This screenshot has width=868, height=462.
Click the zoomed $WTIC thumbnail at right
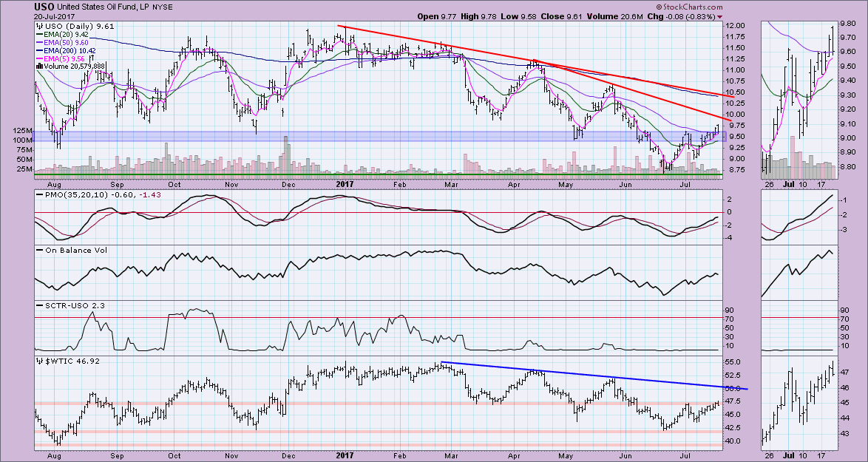pyautogui.click(x=799, y=403)
